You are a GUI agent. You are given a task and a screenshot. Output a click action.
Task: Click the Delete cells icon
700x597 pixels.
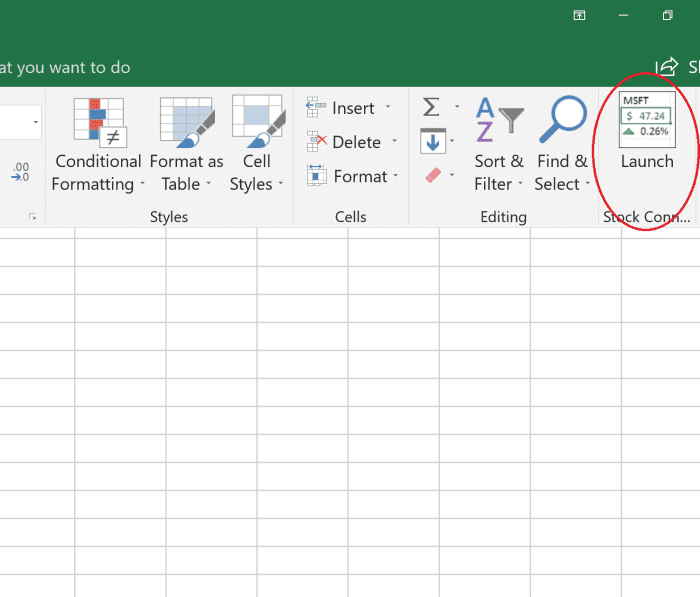point(316,142)
